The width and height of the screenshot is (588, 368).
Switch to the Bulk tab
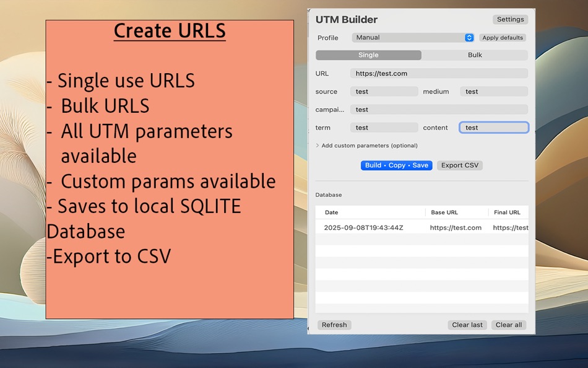coord(475,55)
